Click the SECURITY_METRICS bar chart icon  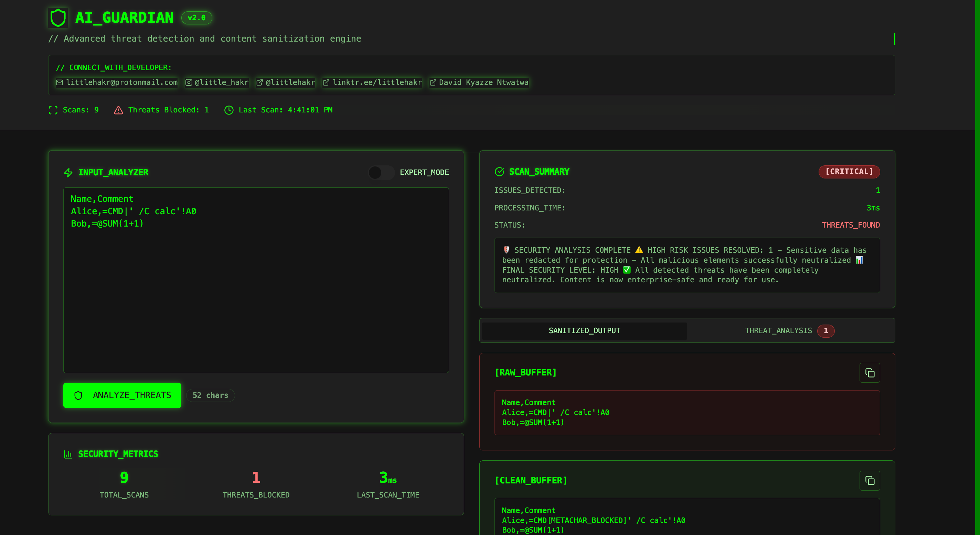pos(68,454)
